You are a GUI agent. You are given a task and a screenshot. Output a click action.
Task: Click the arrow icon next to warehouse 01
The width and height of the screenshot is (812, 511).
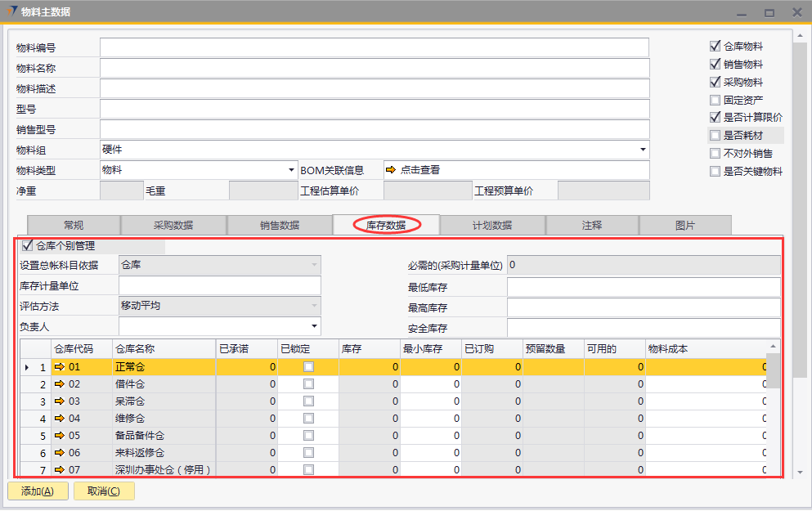pos(60,367)
